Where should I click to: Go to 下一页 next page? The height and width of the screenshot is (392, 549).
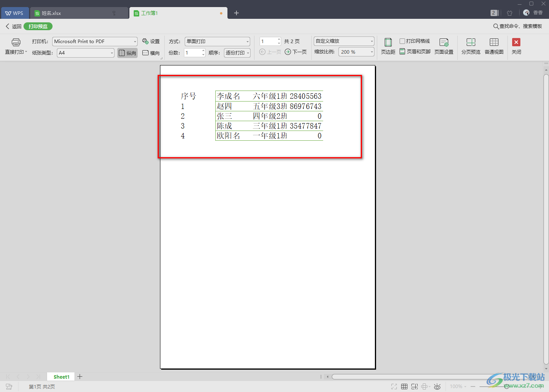pos(296,52)
